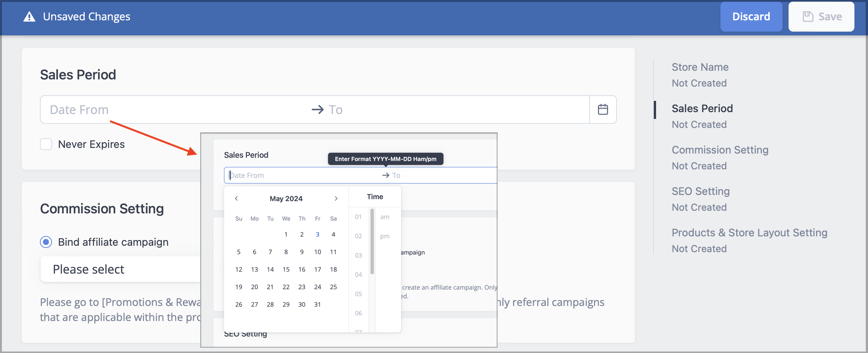
Task: Open the calendar picker icon
Action: click(x=603, y=110)
